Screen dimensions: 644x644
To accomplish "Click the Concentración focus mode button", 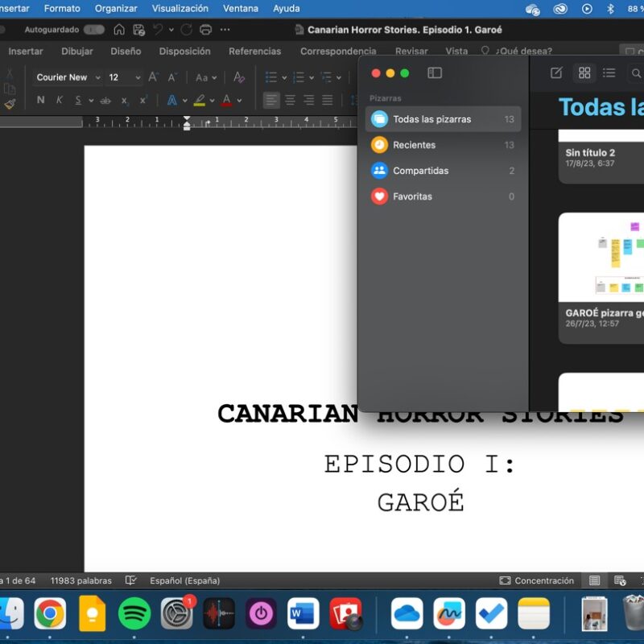I will pos(537,580).
